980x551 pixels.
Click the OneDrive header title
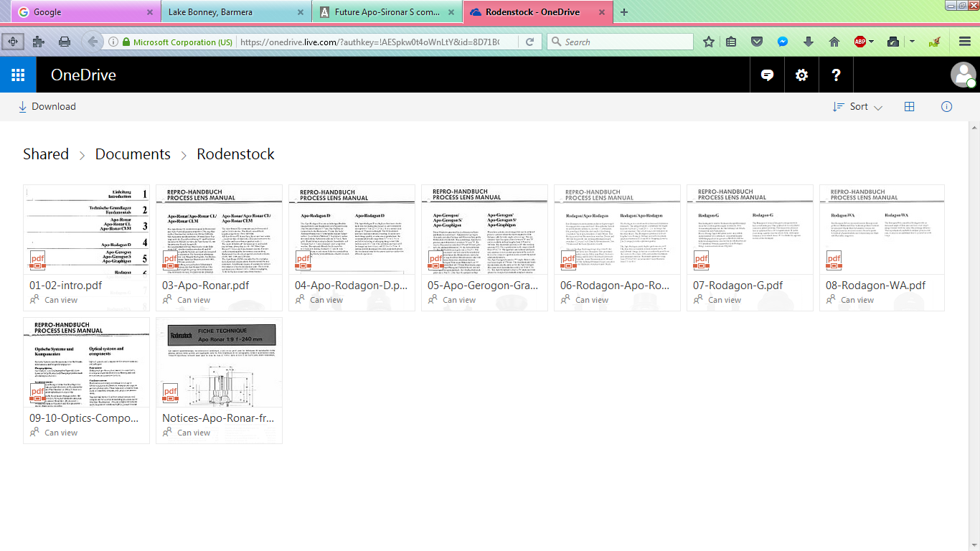83,75
